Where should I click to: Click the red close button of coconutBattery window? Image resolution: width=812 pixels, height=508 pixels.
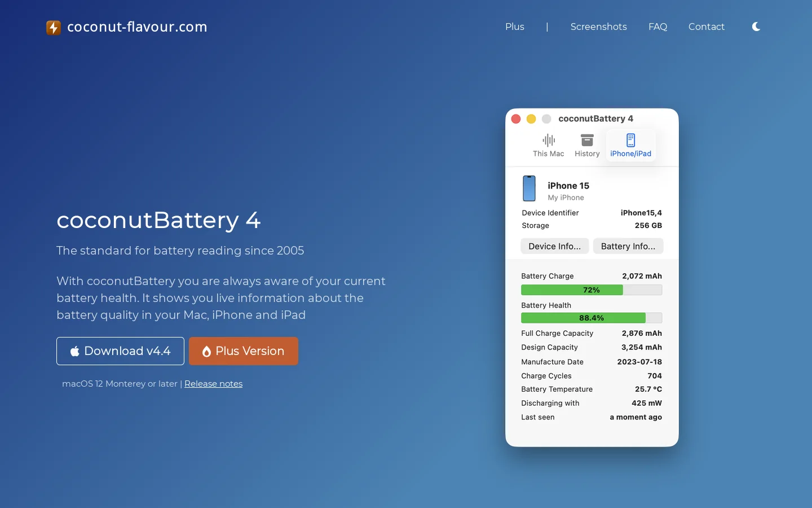tap(516, 119)
